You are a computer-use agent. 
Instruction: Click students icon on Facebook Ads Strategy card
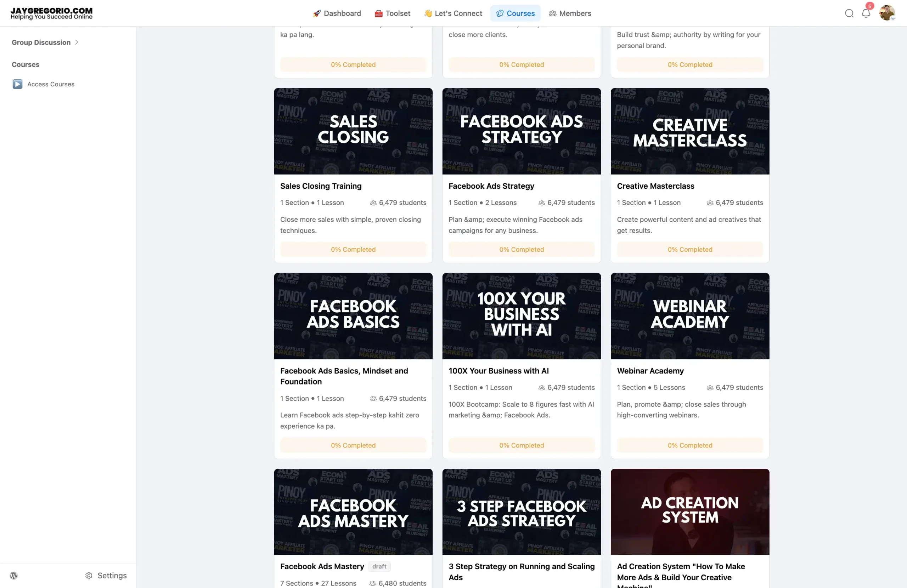coord(541,203)
